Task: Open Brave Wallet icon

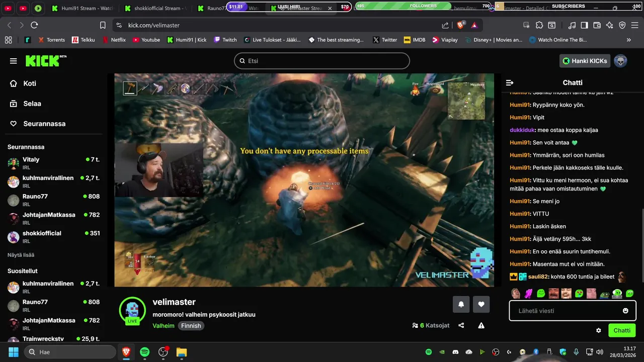Action: [x=597, y=25]
